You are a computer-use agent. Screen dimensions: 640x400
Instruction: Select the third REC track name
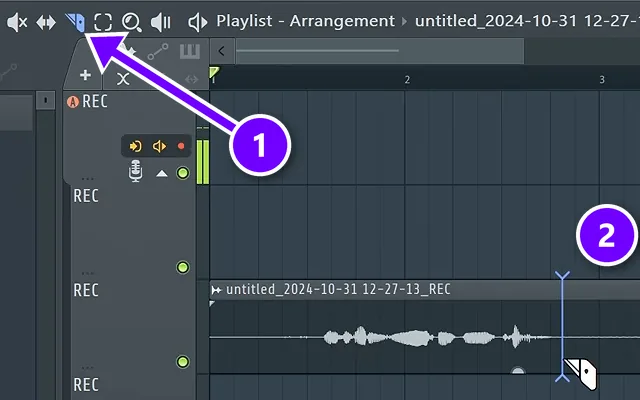(x=86, y=290)
